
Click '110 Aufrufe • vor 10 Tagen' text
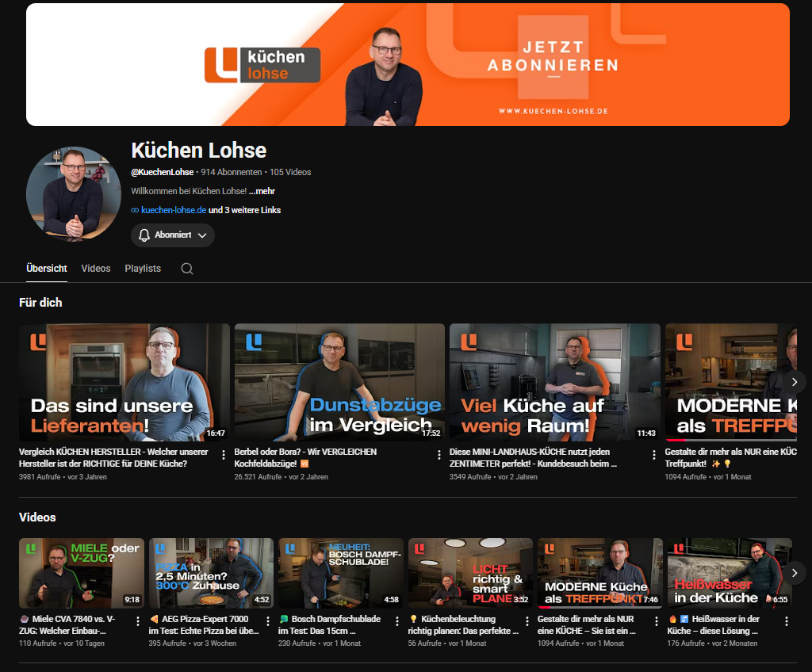(x=62, y=643)
